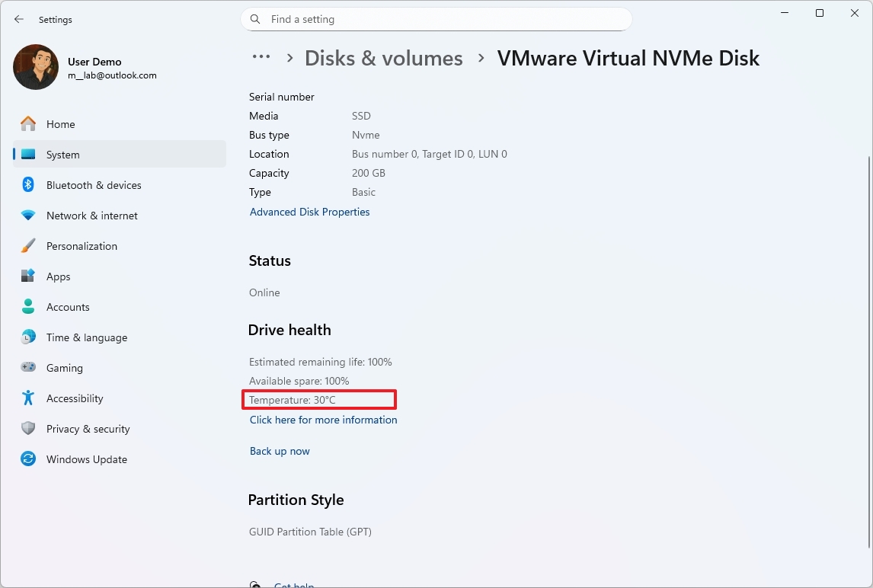873x588 pixels.
Task: Expand the breadcrumb ellipsis menu
Action: click(261, 56)
